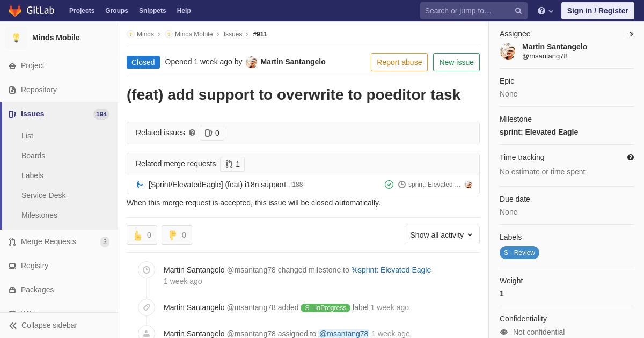Open Milestones in sidebar submenu
The height and width of the screenshot is (338, 644).
pyautogui.click(x=39, y=215)
